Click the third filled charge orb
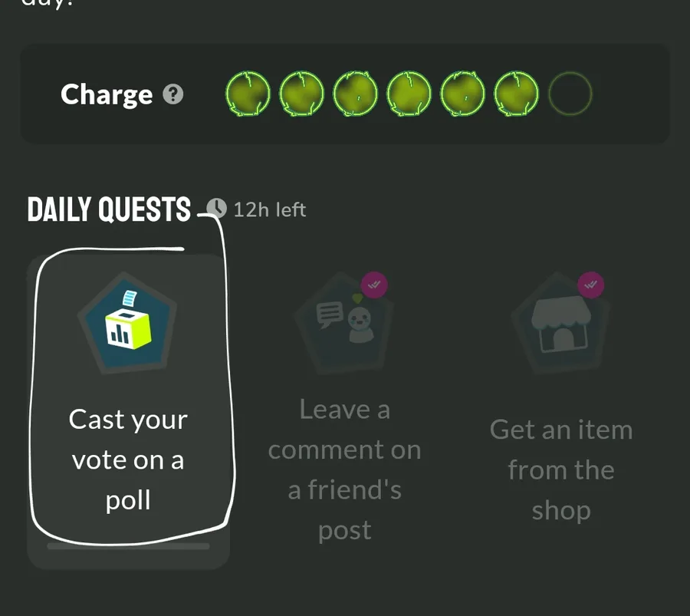 [356, 94]
